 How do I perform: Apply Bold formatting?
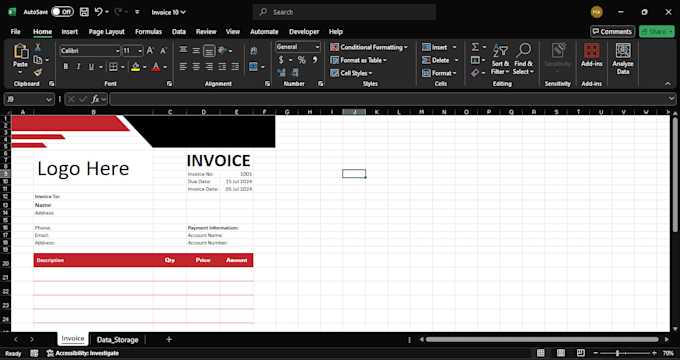(x=66, y=67)
